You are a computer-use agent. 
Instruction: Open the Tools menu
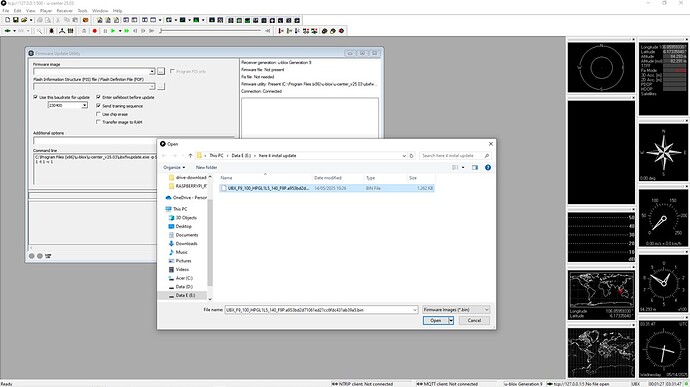[82, 11]
